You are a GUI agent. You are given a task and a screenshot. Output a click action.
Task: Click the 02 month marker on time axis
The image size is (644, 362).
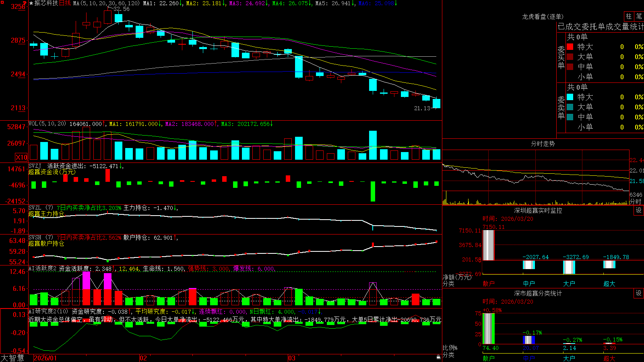tap(143, 358)
